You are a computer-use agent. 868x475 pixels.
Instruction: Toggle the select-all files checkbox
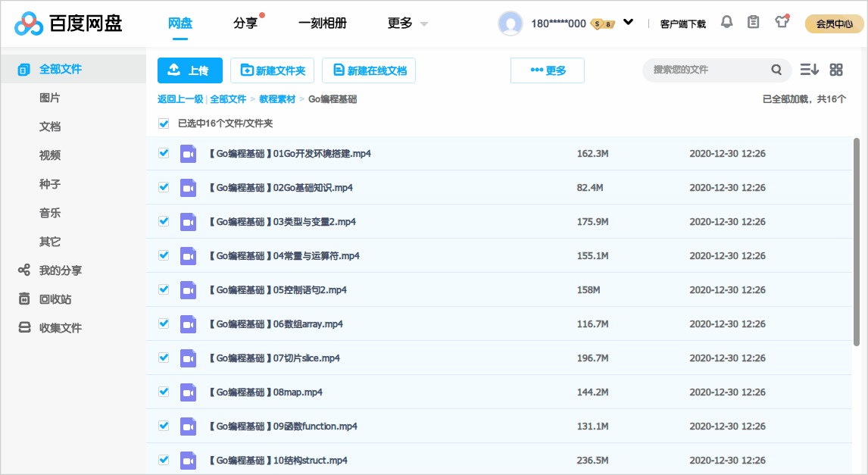(164, 123)
